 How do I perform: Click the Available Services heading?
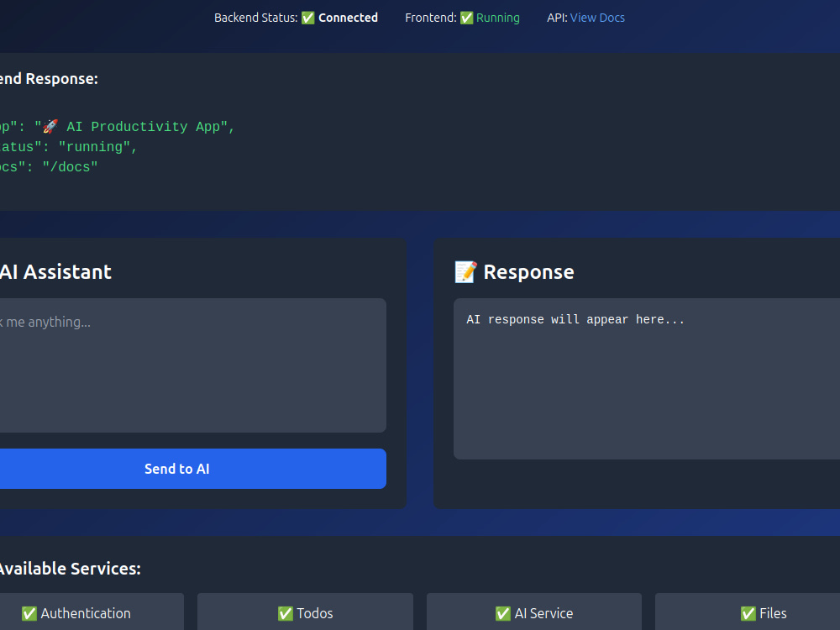tap(71, 569)
